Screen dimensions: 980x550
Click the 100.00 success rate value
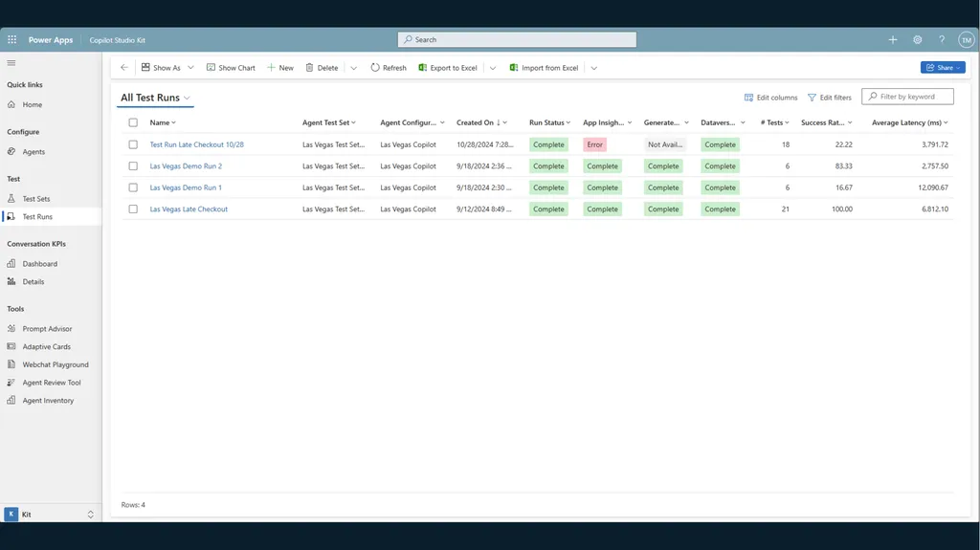pos(841,209)
